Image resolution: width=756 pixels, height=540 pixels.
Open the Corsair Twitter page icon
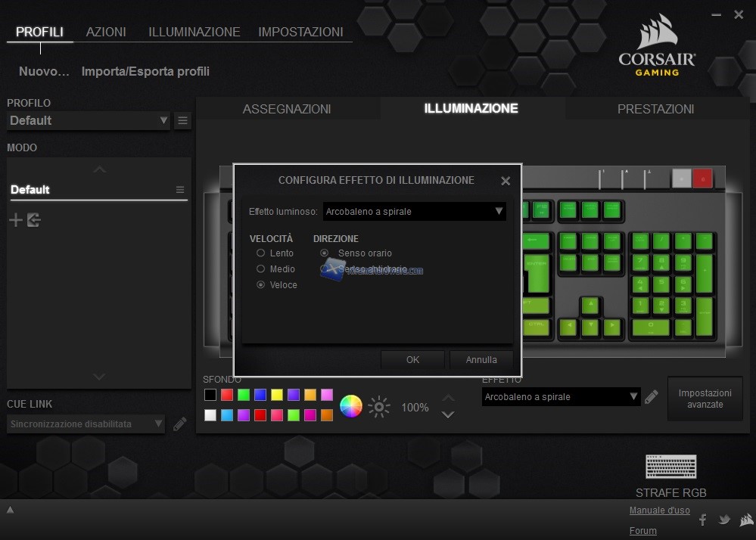(724, 520)
